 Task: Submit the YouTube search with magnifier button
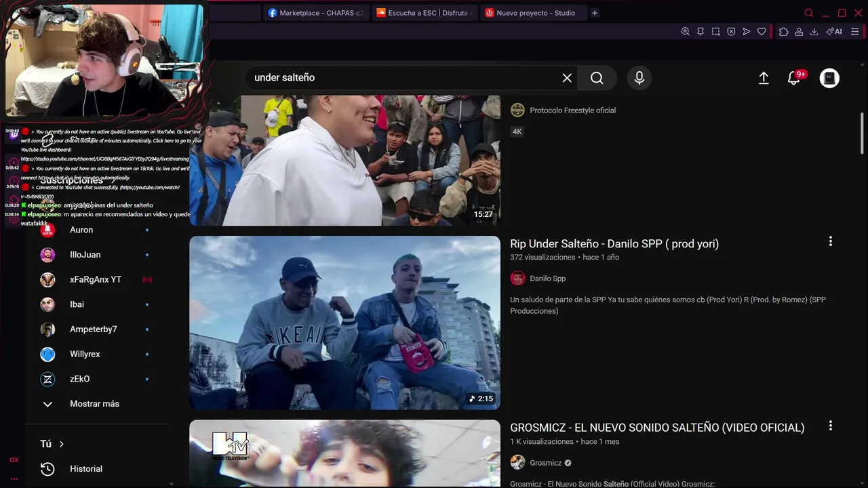tap(597, 78)
